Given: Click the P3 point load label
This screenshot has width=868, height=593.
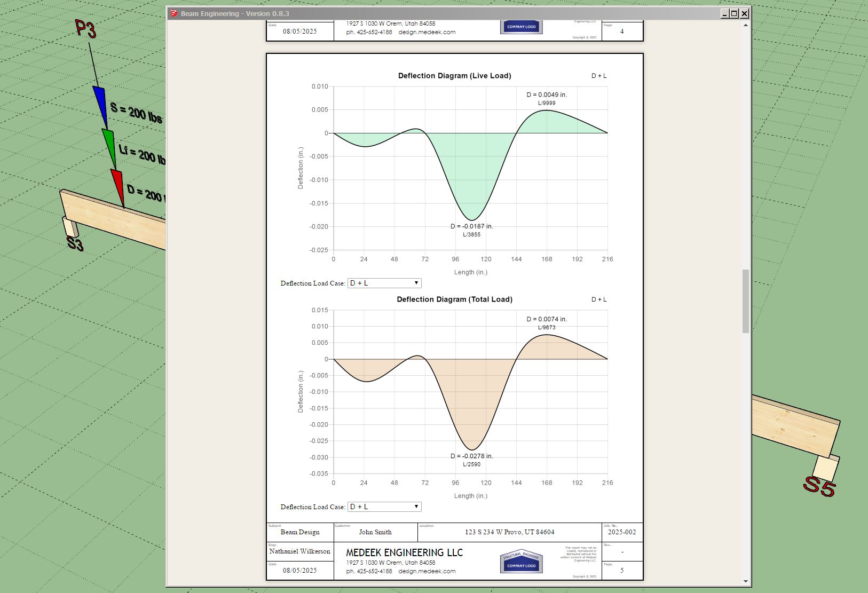Looking at the screenshot, I should point(85,28).
